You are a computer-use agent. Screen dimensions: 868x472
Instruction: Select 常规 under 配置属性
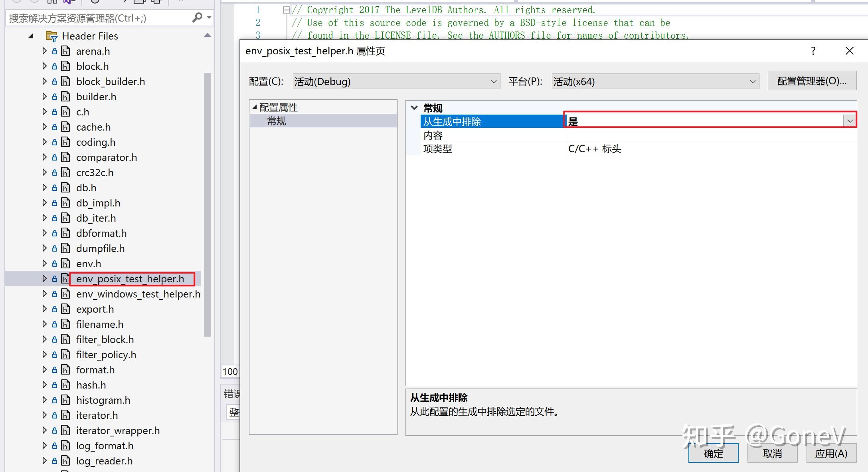tap(276, 121)
